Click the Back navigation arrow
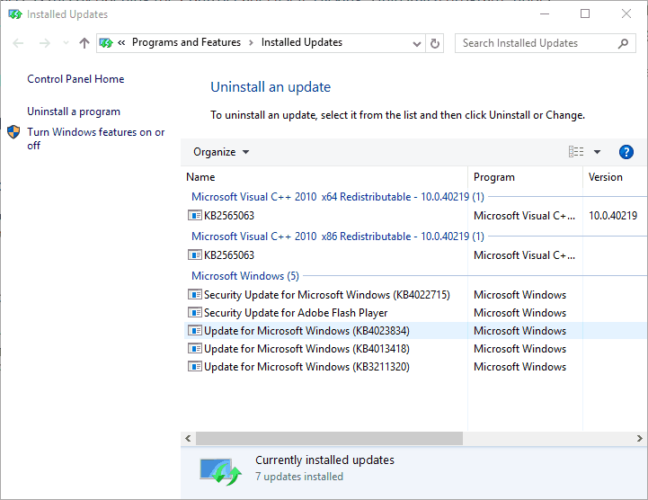This screenshot has width=648, height=500. [18, 43]
